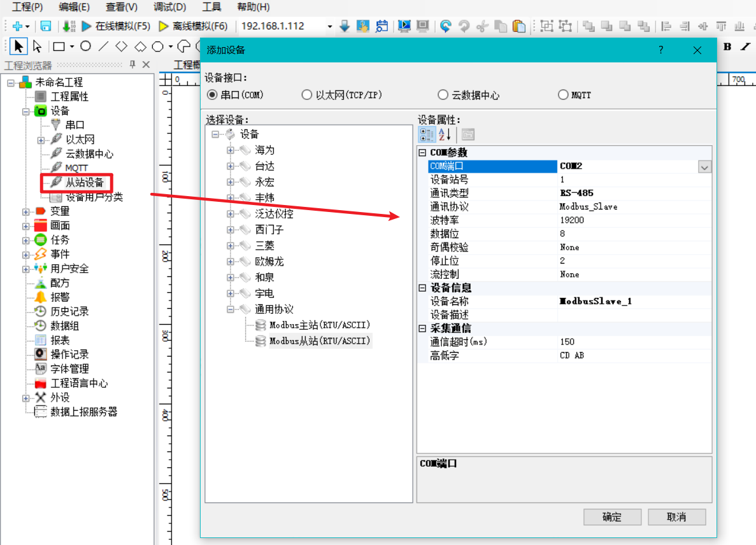Image resolution: width=756 pixels, height=545 pixels.
Task: Click the 波特率 value field 19200
Action: (x=634, y=220)
